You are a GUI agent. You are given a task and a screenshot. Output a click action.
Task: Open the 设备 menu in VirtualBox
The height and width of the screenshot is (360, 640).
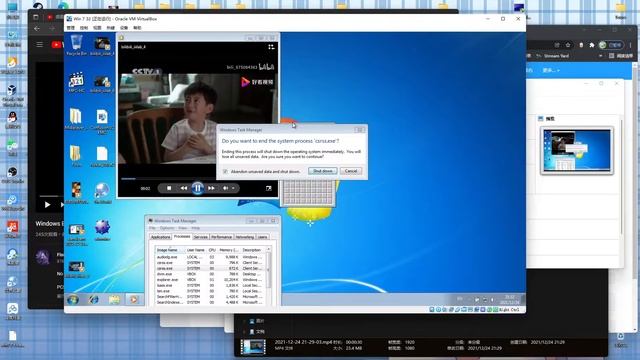124,28
